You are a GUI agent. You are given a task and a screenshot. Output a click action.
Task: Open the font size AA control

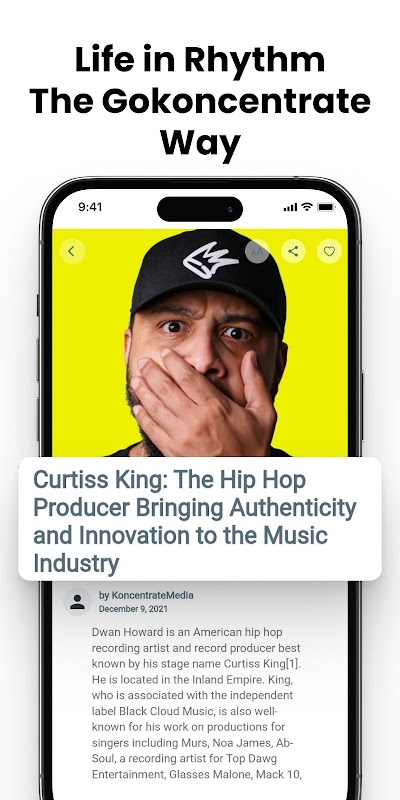point(257,252)
